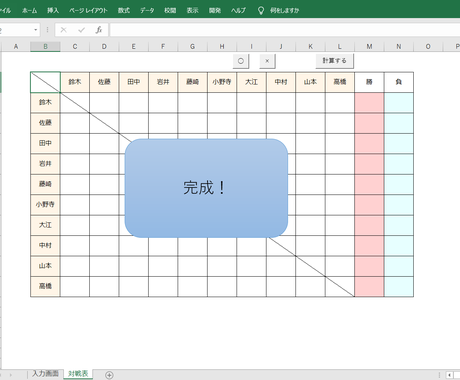Viewport: 460px width, 380px height.
Task: Select the 佐藤 row label cell
Action: tap(45, 123)
